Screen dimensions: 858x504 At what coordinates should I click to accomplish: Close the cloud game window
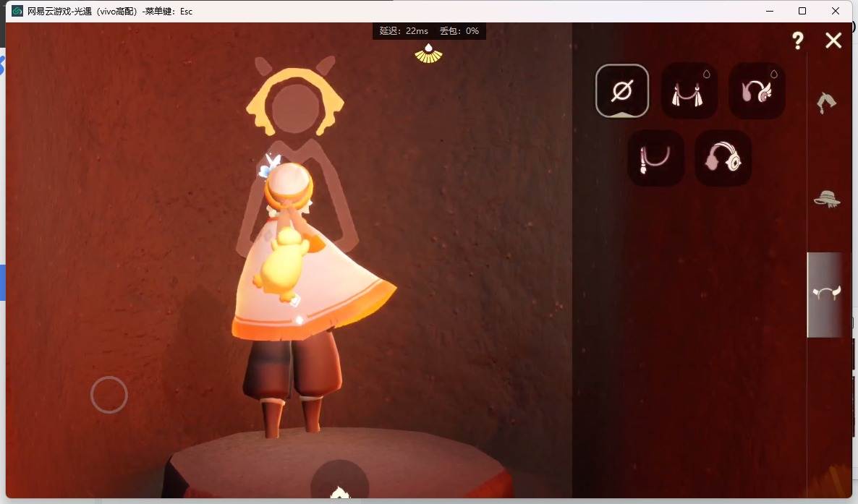point(836,11)
